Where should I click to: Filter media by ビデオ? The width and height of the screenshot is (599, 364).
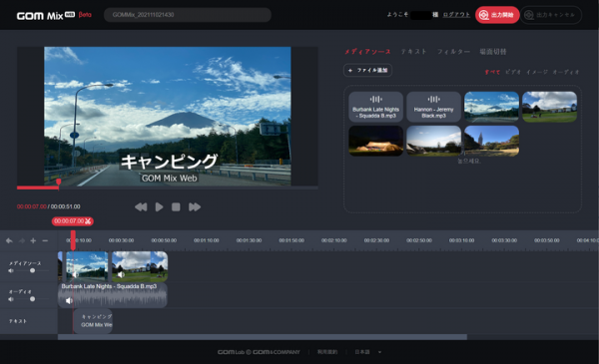coord(513,72)
